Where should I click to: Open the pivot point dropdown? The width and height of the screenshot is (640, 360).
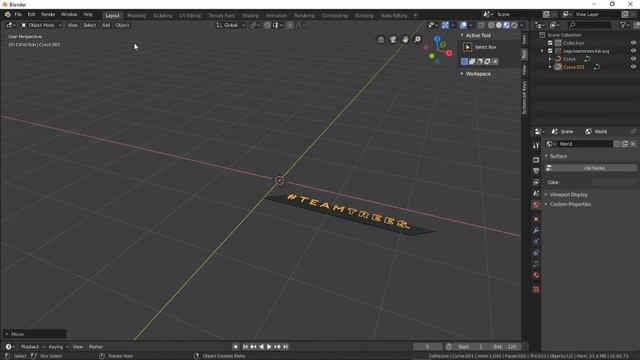pos(255,25)
